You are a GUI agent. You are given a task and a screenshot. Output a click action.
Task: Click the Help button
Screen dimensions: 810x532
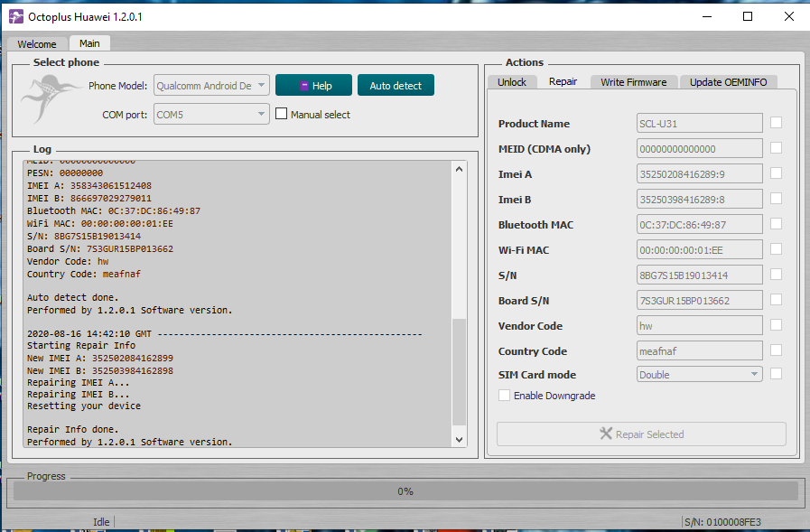click(x=313, y=85)
